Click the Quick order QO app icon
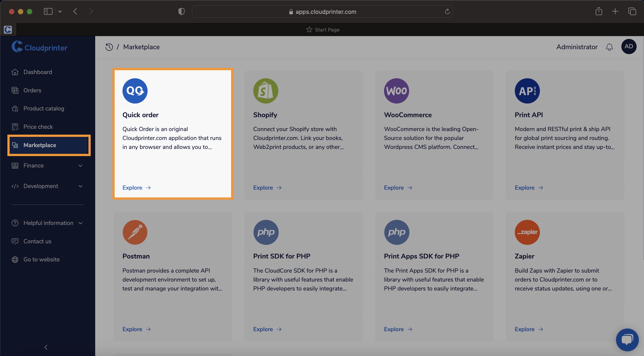Viewport: 644px width, 356px height. point(135,91)
